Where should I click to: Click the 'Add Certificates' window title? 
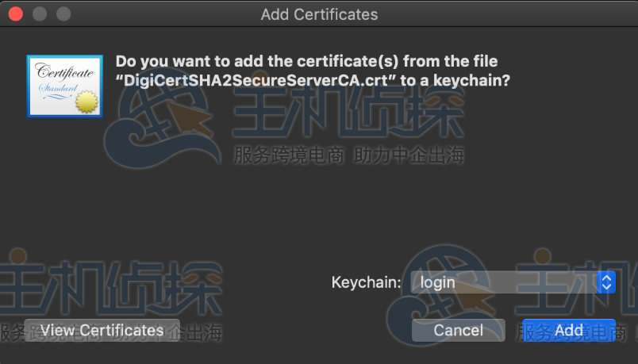pyautogui.click(x=319, y=14)
